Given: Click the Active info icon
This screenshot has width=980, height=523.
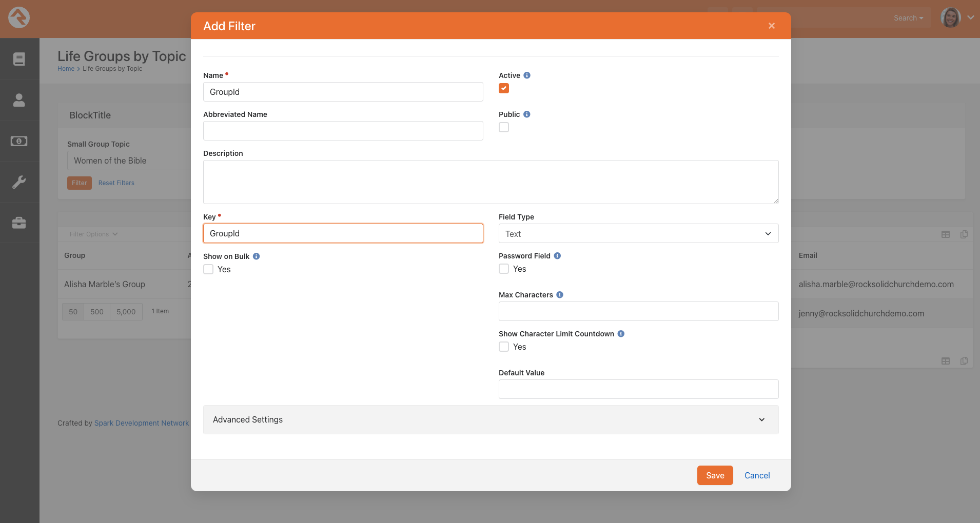Looking at the screenshot, I should pyautogui.click(x=527, y=75).
